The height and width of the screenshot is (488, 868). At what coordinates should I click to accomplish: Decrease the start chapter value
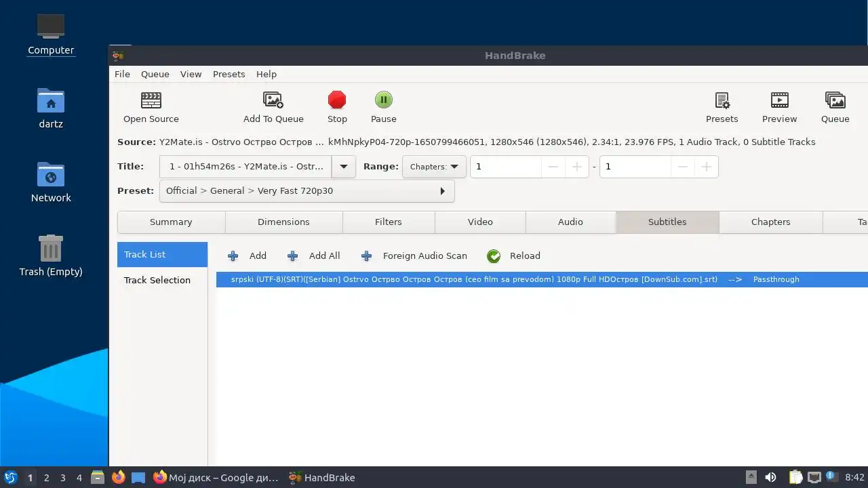tap(553, 167)
